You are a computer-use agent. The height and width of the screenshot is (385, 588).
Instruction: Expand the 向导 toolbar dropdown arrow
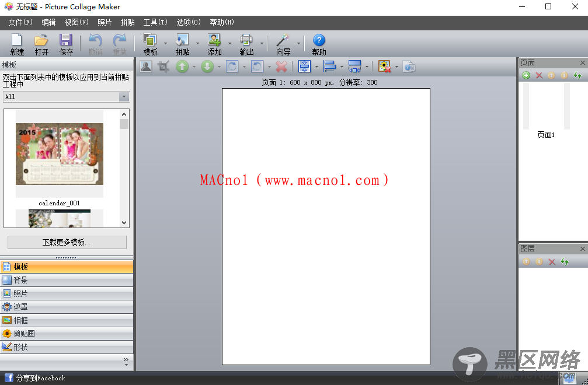coord(298,43)
